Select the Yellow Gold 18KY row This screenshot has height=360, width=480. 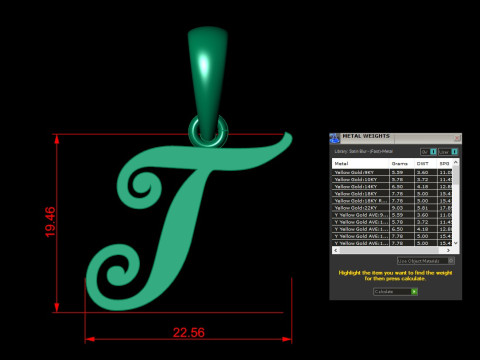(x=392, y=193)
